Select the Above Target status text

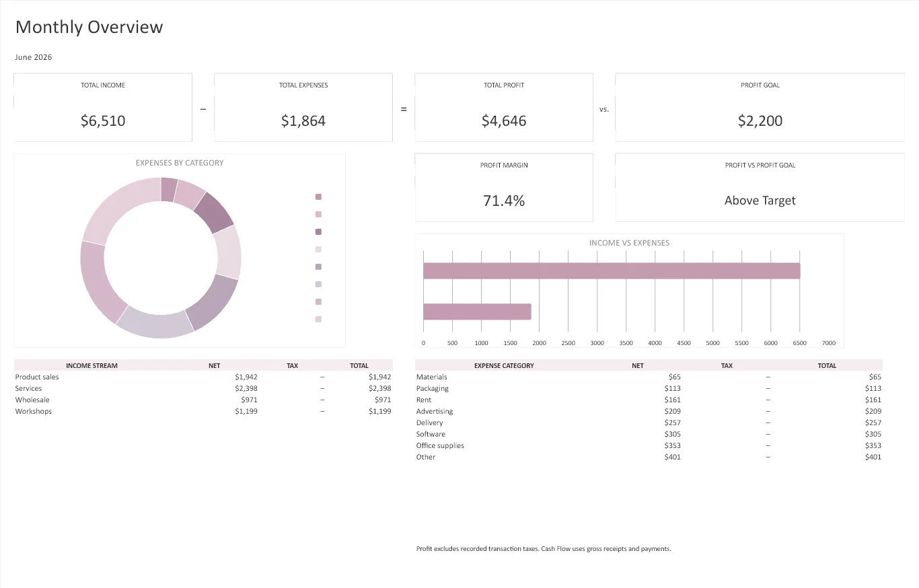[760, 200]
